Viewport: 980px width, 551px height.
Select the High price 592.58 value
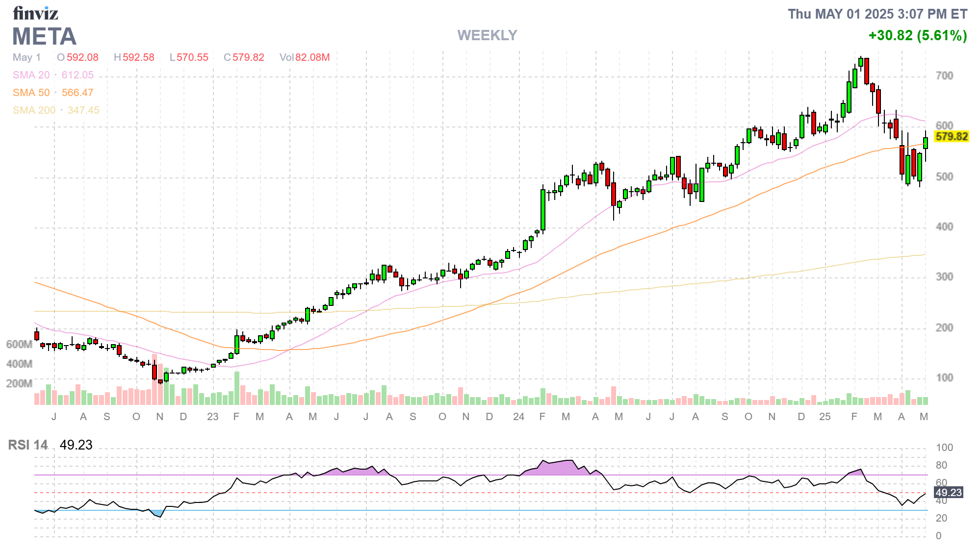point(139,57)
